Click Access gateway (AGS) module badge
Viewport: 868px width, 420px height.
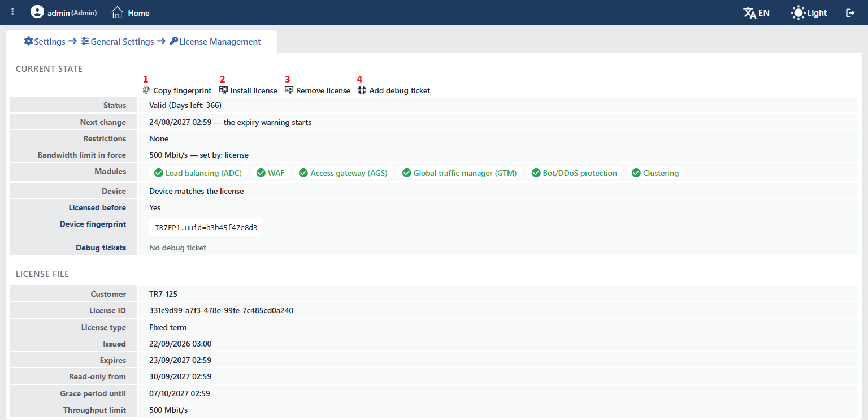tap(344, 173)
